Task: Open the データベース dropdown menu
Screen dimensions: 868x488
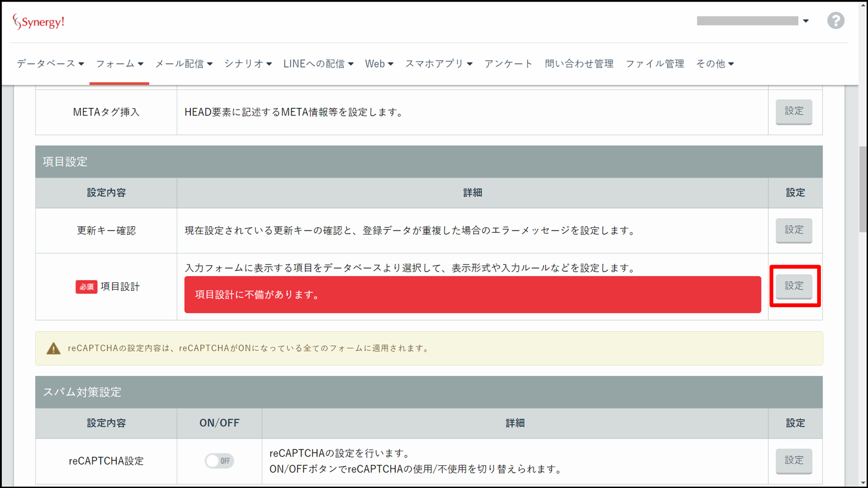Action: (x=50, y=64)
